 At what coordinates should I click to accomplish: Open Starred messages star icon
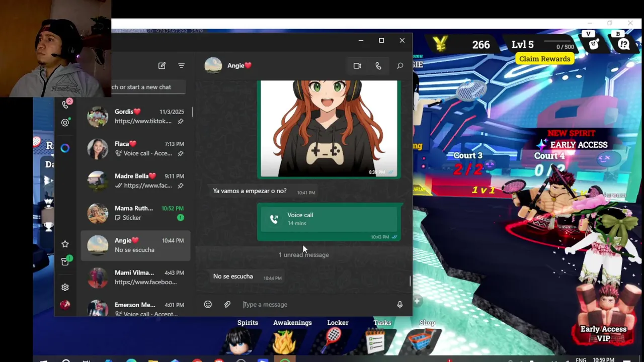pos(65,244)
